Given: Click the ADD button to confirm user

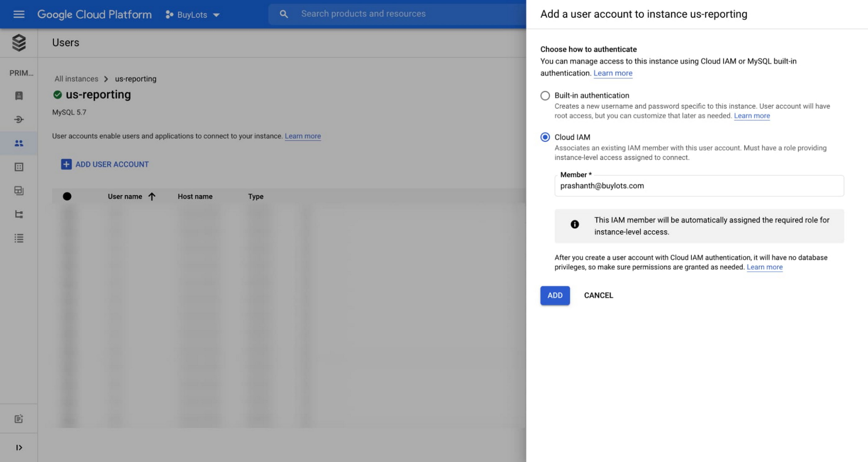Looking at the screenshot, I should [555, 295].
